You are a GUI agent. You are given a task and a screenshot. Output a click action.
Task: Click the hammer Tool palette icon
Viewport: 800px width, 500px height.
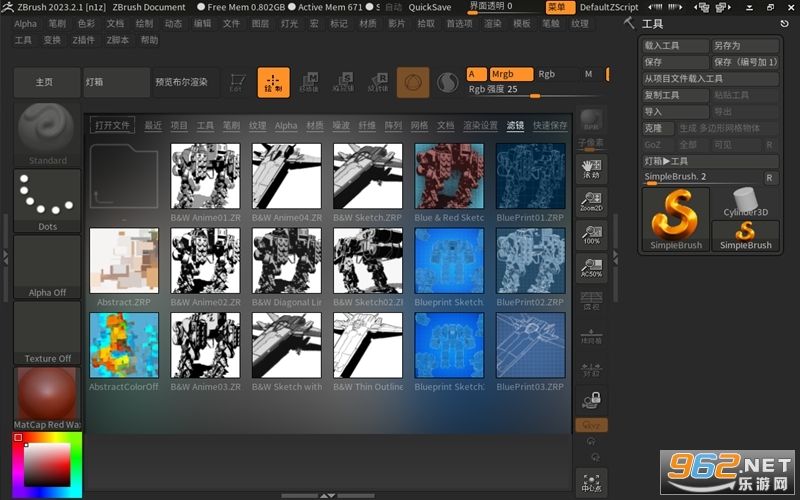click(x=629, y=23)
